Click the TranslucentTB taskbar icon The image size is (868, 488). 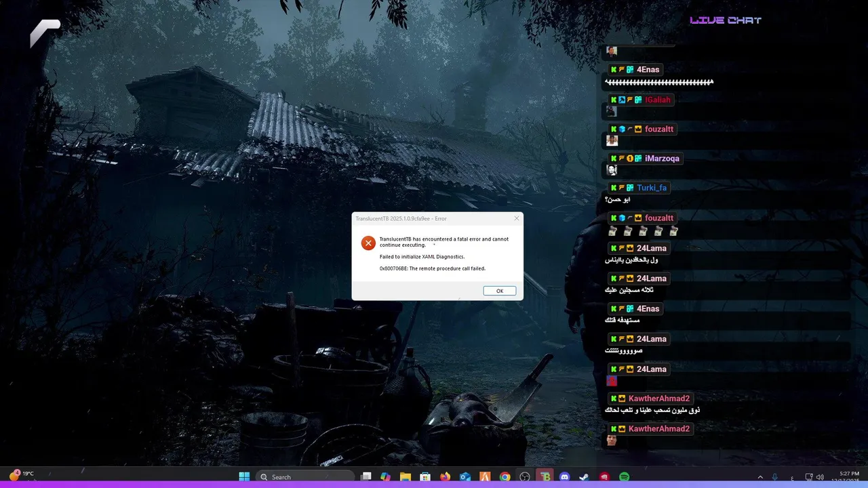pos(545,476)
